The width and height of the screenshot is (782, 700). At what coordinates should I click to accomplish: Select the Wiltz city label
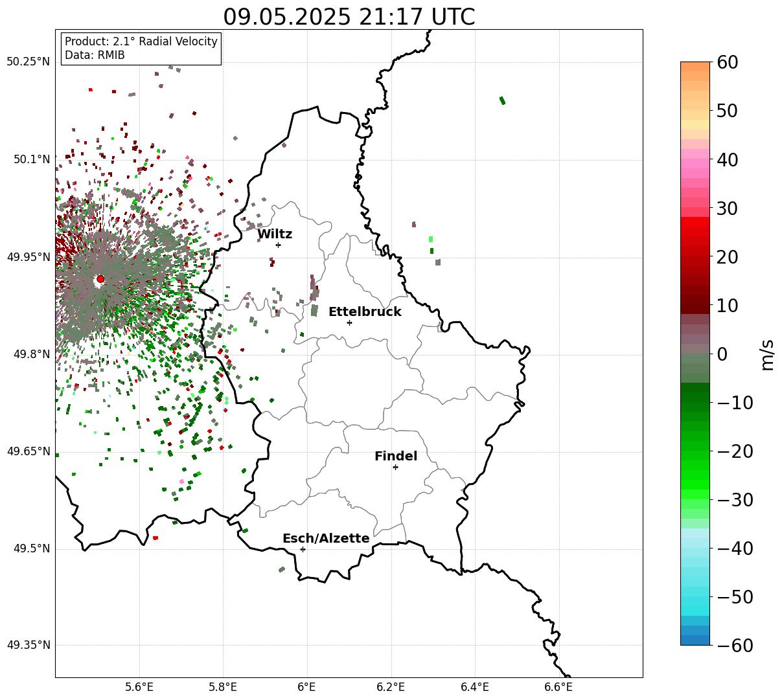pyautogui.click(x=275, y=234)
